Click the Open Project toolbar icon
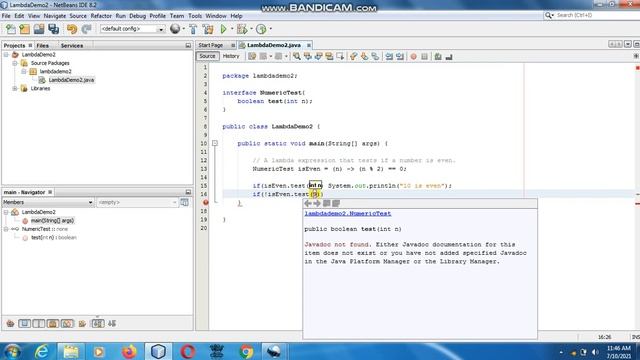The width and height of the screenshot is (640, 360). click(39, 29)
